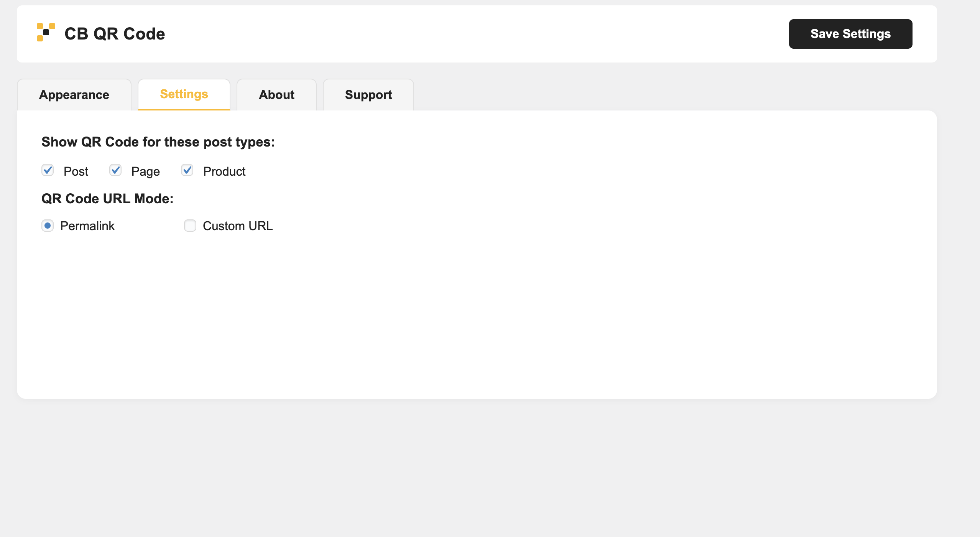The image size is (980, 537).
Task: Click the QR Code URL Mode heading
Action: click(x=107, y=198)
